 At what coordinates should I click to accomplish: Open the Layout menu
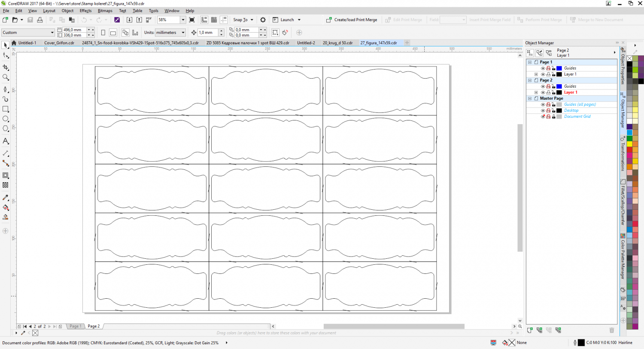coord(49,10)
